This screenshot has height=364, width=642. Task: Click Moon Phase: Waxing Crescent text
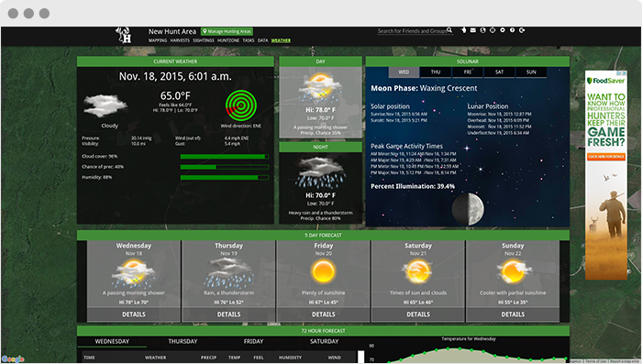tap(424, 88)
